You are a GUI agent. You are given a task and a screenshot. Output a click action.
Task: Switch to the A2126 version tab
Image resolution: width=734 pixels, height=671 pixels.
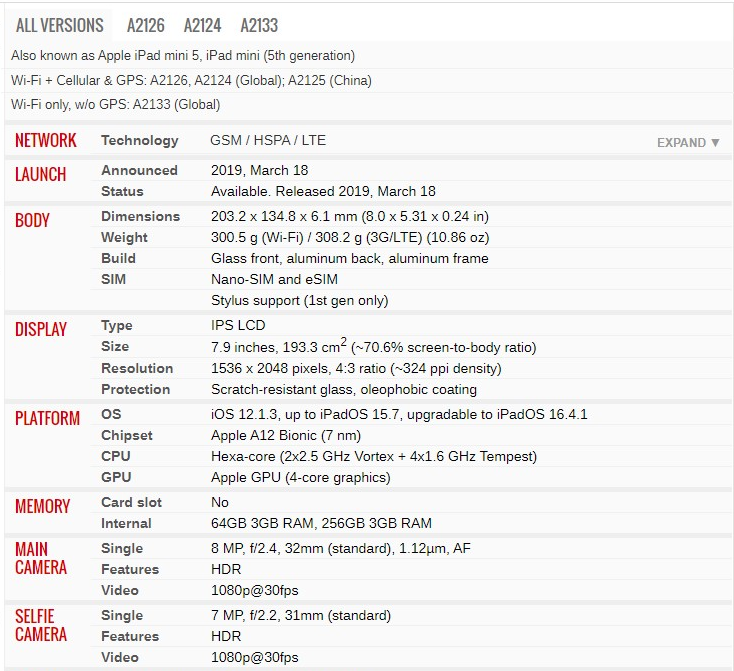click(x=146, y=25)
